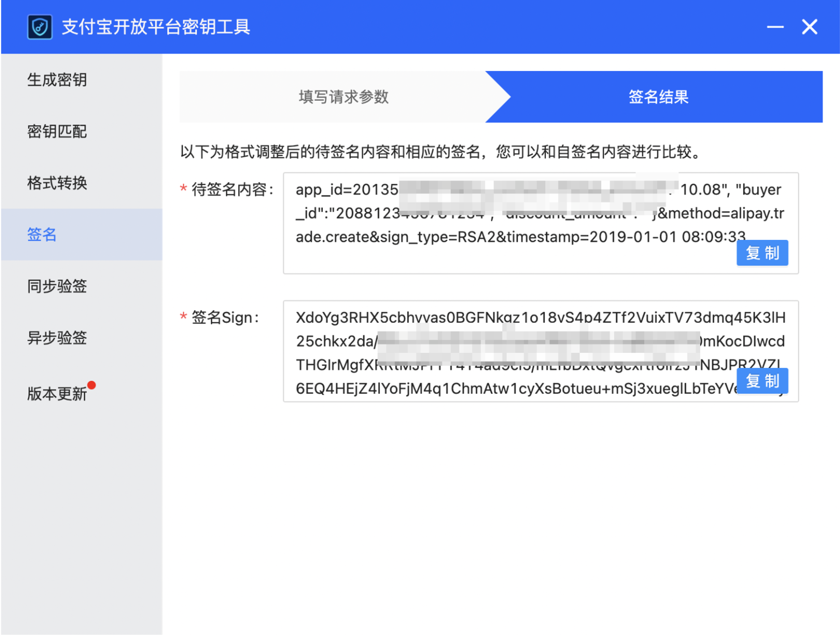Return to the 填写请求参数 step tab
Image resolution: width=840 pixels, height=635 pixels.
click(344, 97)
